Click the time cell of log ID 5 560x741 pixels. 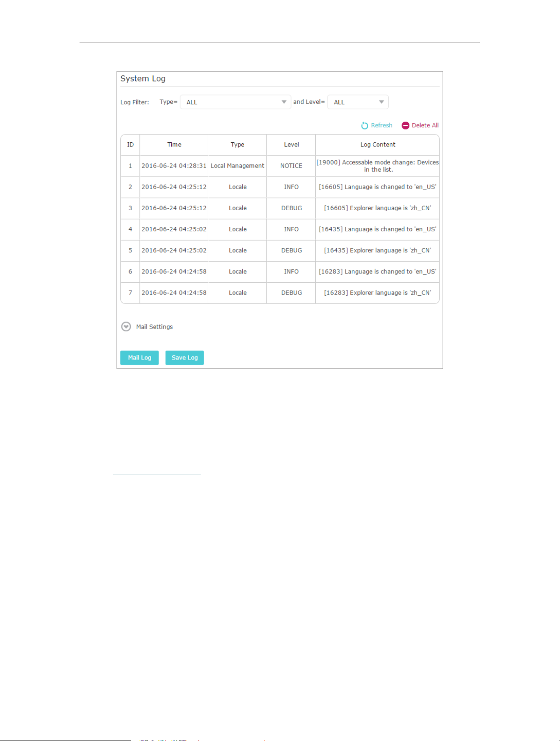click(174, 250)
